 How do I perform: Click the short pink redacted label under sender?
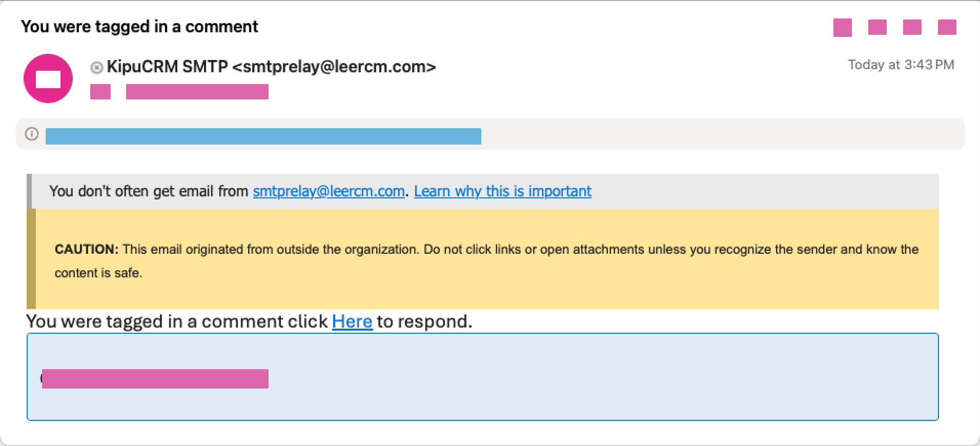click(x=100, y=92)
